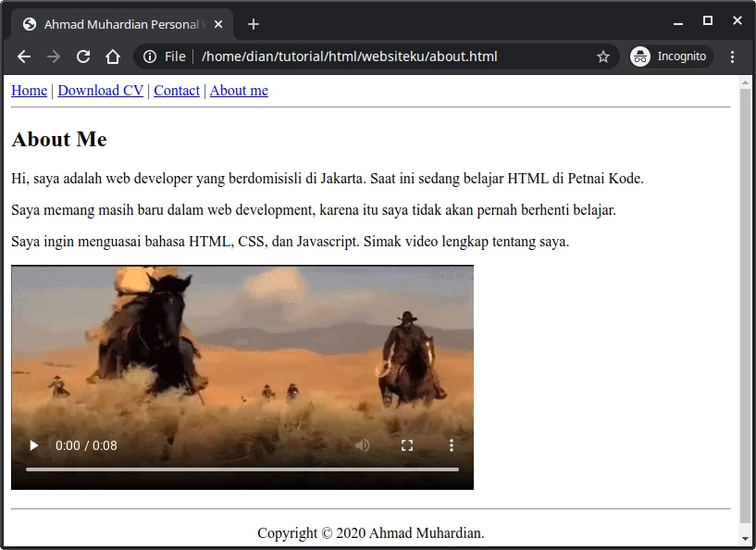
Task: Click the reload page icon
Action: tap(82, 56)
